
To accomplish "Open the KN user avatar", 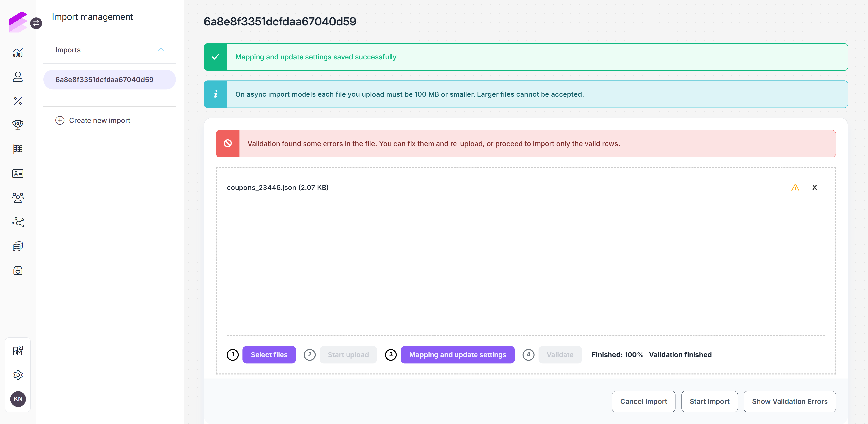I will [x=18, y=399].
